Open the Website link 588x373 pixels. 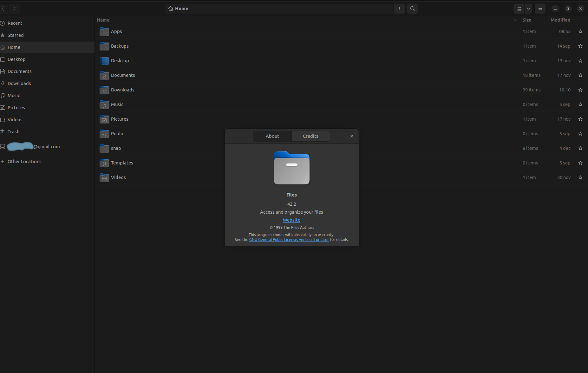[x=291, y=220]
